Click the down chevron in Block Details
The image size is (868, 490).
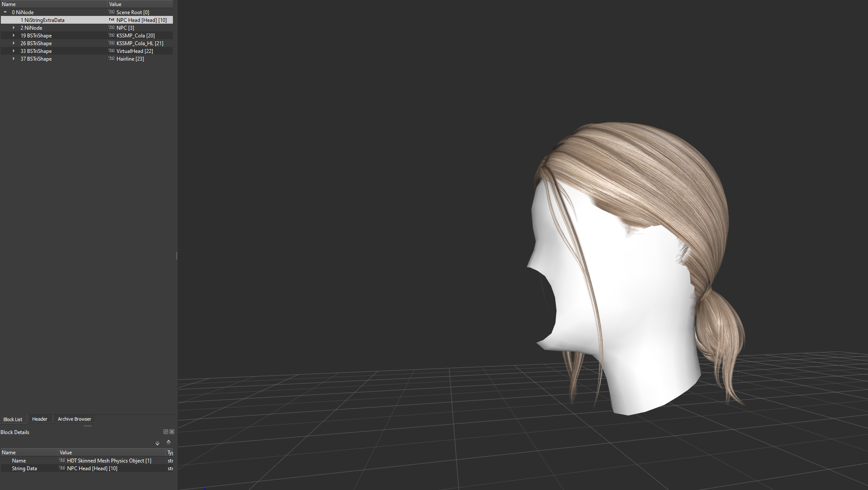(x=157, y=444)
